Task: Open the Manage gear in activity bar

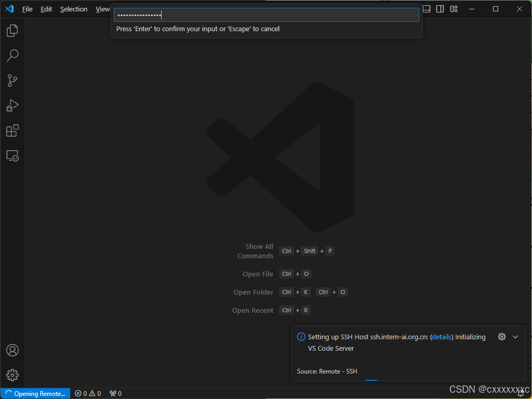Action: 12,375
